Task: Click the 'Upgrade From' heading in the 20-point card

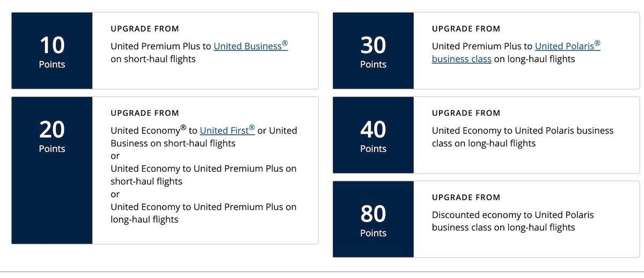Action: click(145, 113)
